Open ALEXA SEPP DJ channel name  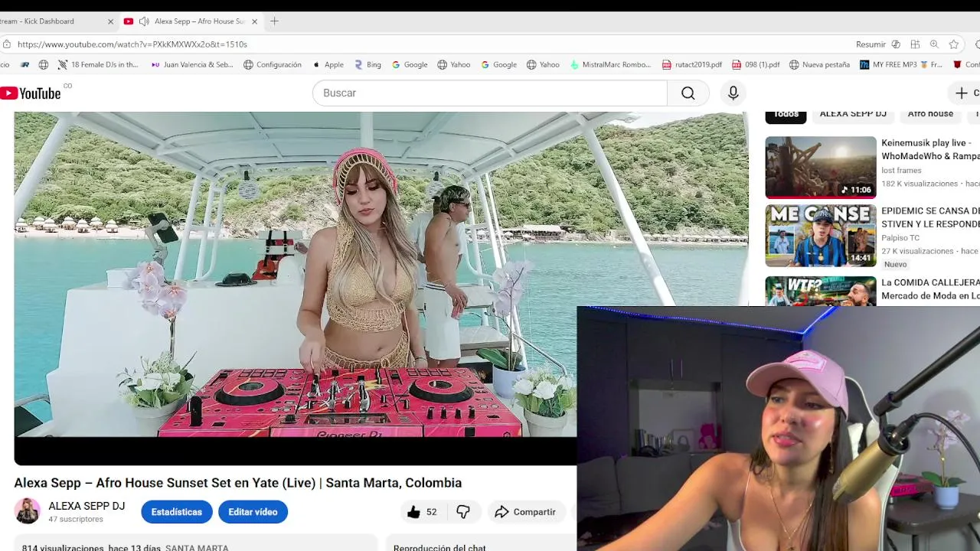pyautogui.click(x=87, y=506)
